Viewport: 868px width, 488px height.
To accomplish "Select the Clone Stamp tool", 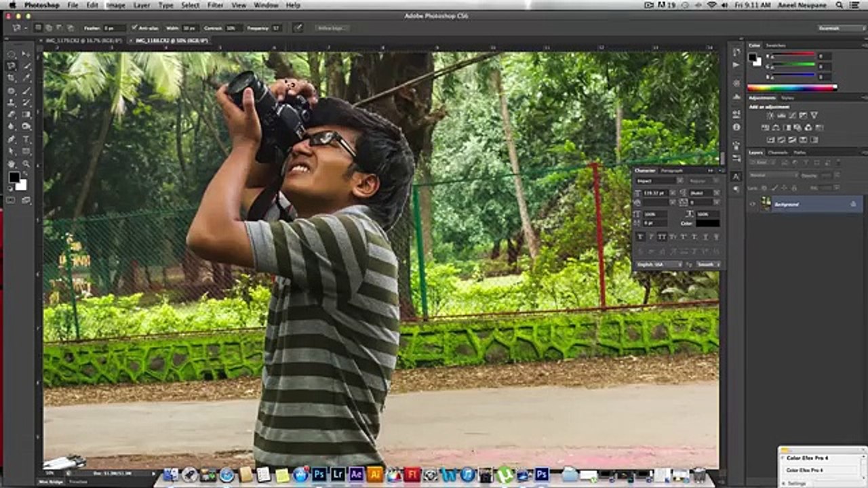I will tap(12, 102).
